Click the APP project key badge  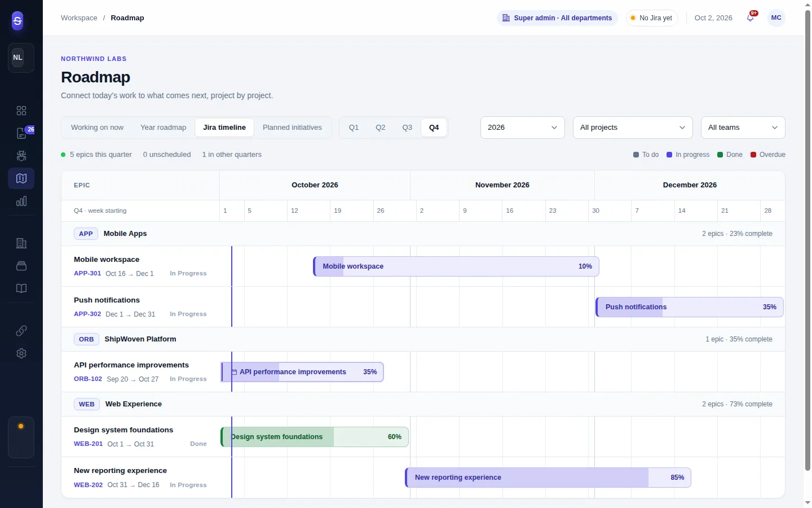tap(86, 234)
